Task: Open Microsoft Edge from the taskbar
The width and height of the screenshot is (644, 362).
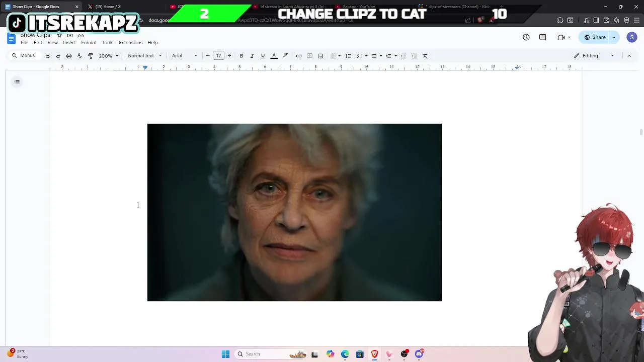Action: coord(345,354)
